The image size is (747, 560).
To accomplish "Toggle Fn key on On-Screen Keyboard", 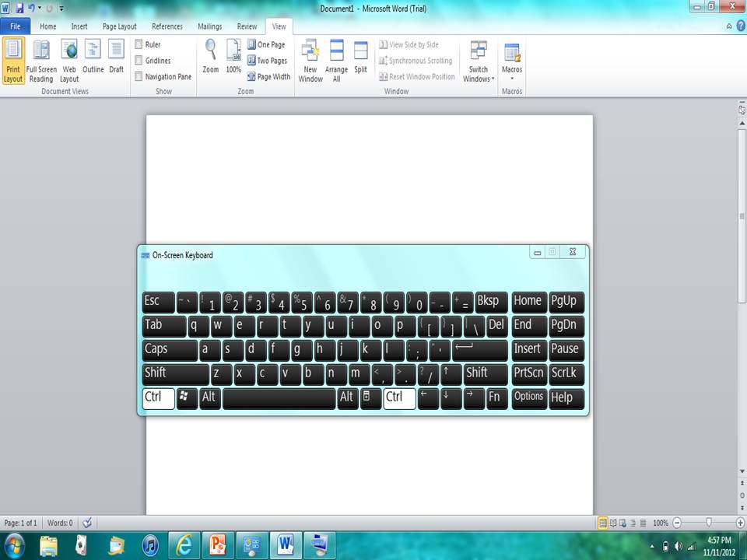I will [x=496, y=398].
